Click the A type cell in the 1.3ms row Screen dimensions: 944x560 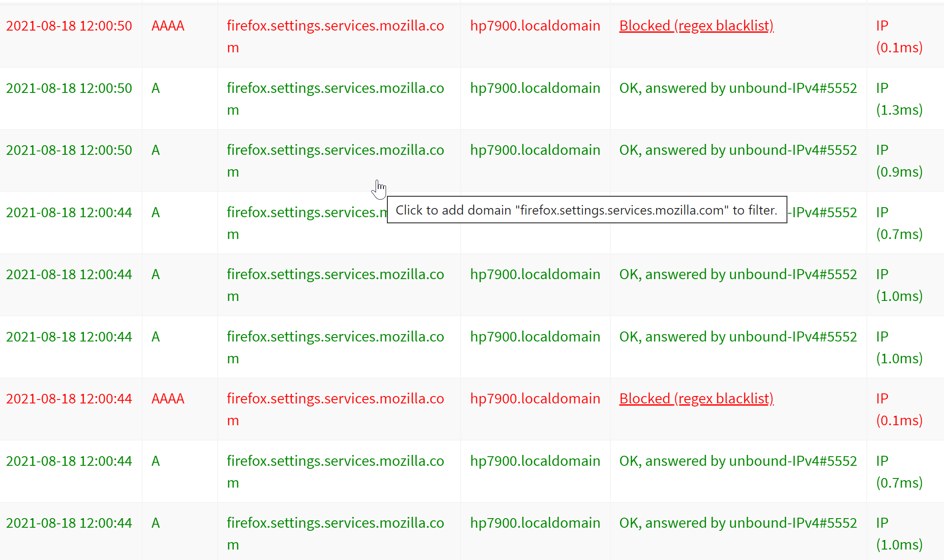pos(156,88)
